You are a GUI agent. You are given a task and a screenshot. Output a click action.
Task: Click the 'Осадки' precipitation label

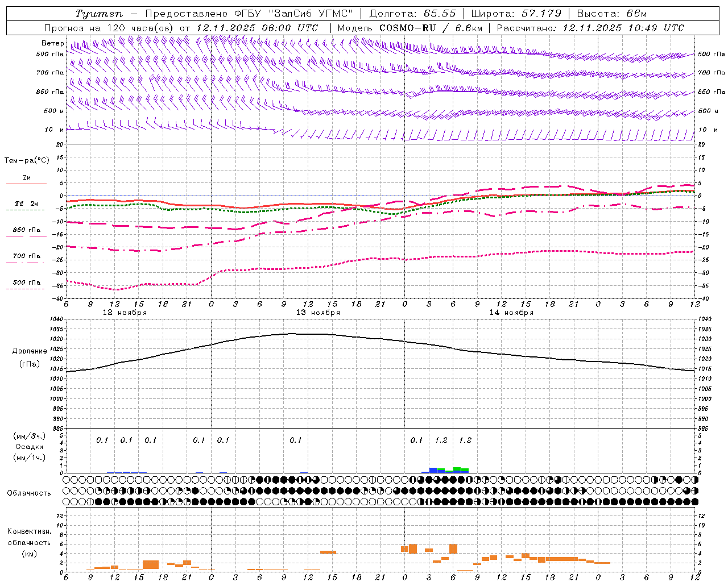(x=29, y=447)
